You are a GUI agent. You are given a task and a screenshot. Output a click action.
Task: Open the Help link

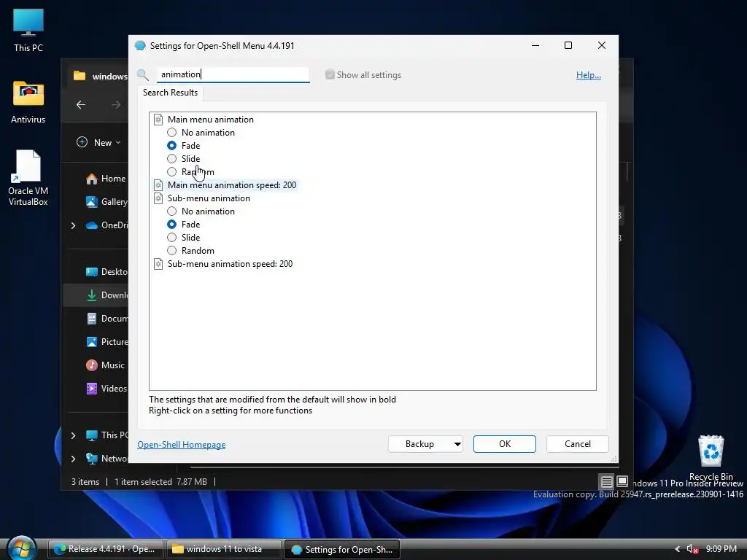tap(589, 75)
